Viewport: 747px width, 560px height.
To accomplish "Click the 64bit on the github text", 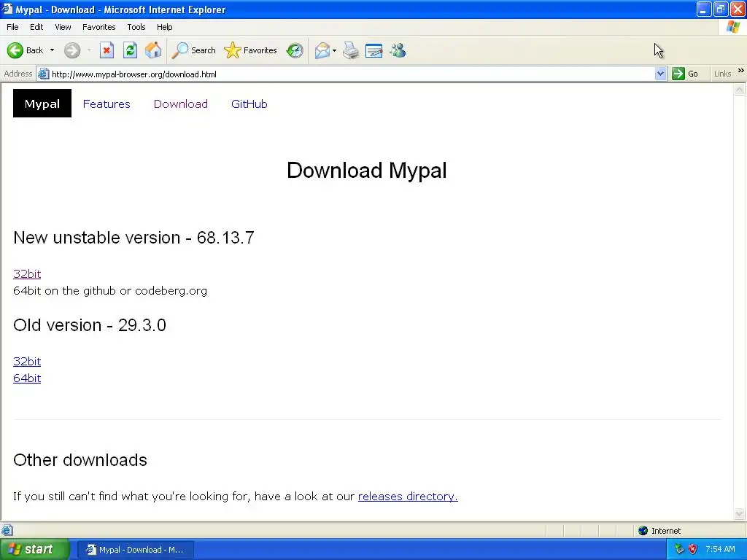I will [110, 290].
